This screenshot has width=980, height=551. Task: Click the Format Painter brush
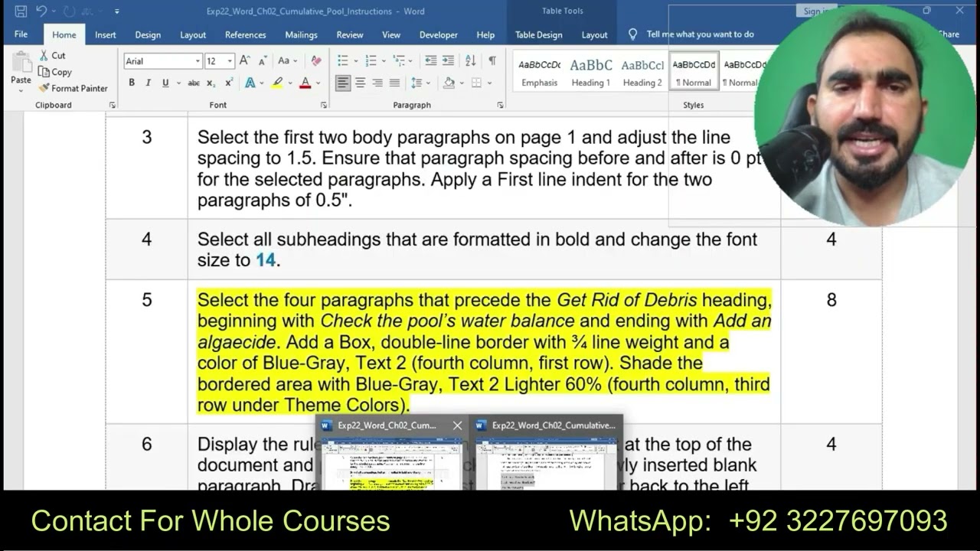44,88
